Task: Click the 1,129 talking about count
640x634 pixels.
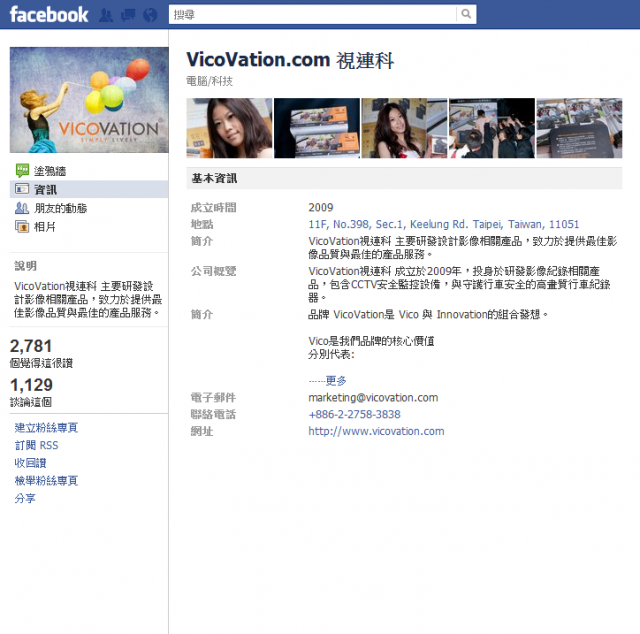Action: click(31, 385)
